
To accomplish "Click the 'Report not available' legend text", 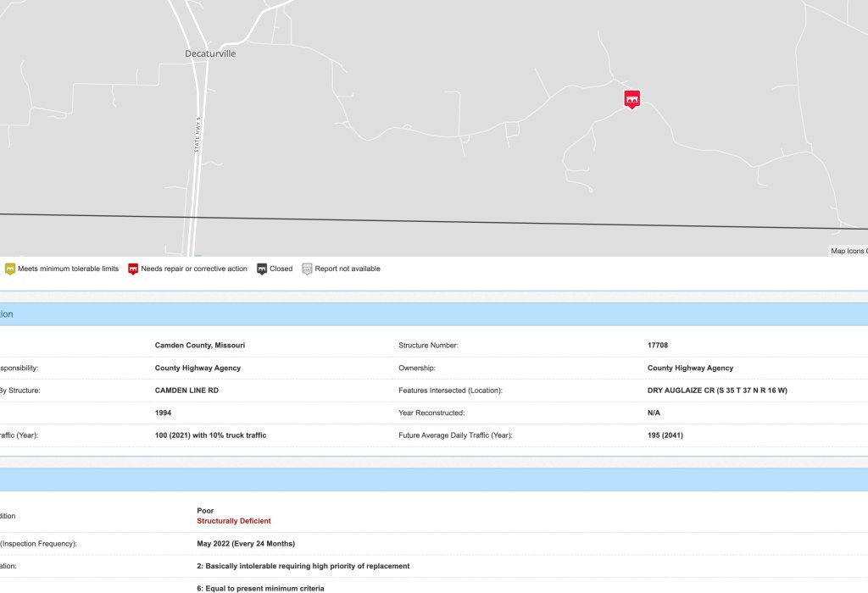I will pyautogui.click(x=348, y=269).
